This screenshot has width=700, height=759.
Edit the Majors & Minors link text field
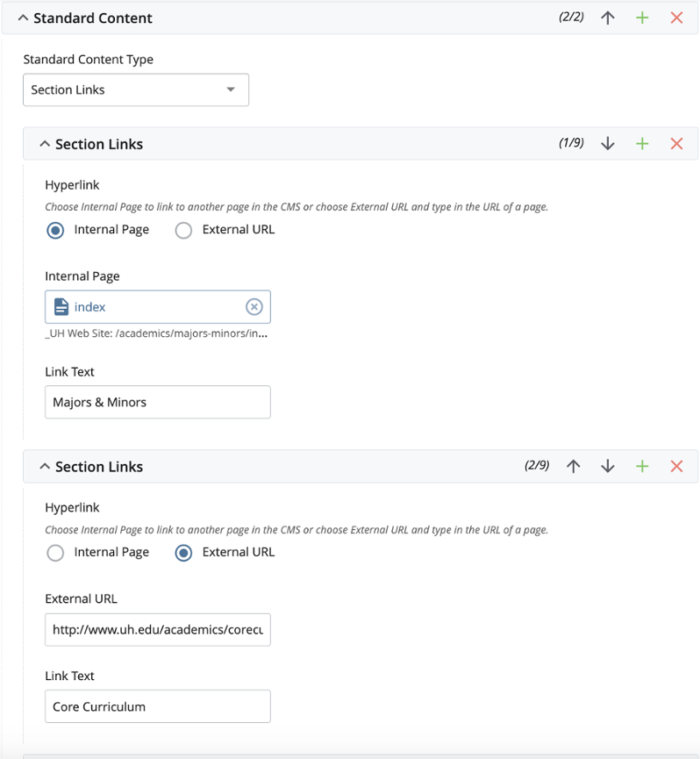158,402
